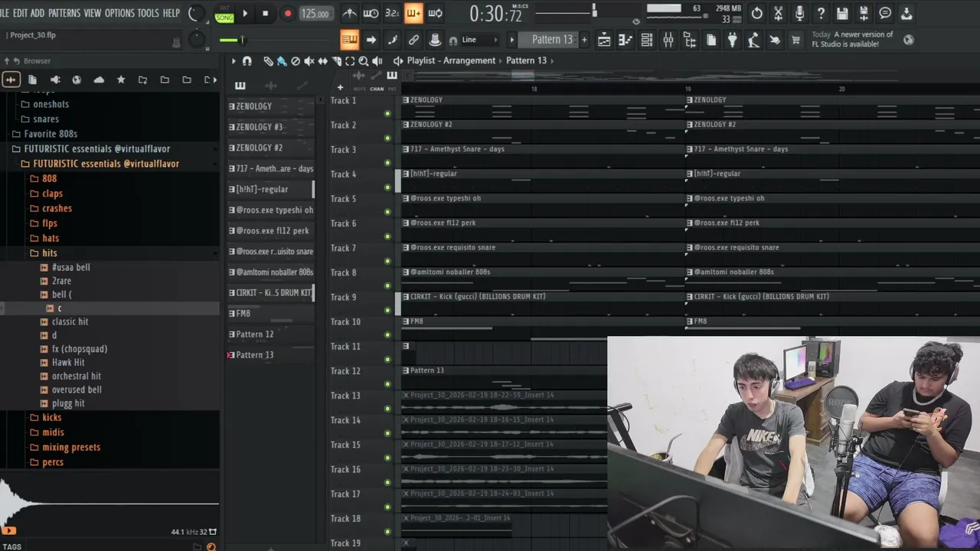Screen dimensions: 980x551
Task: Choose the Playback speaker tool in playlist
Action: [377, 61]
